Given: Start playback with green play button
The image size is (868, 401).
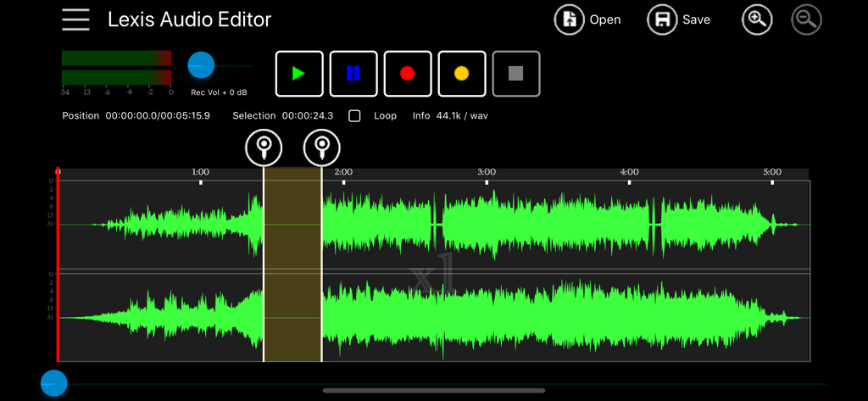Looking at the screenshot, I should (299, 74).
